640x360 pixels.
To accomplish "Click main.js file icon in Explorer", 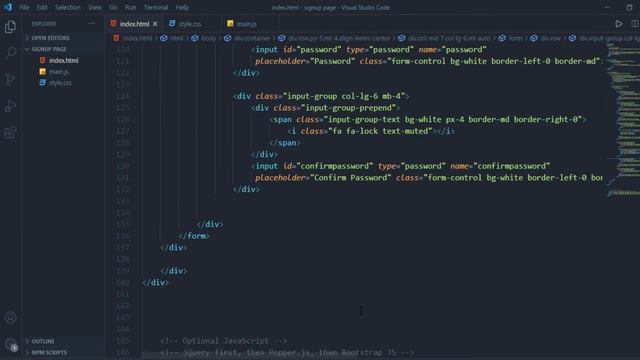I will tap(42, 71).
